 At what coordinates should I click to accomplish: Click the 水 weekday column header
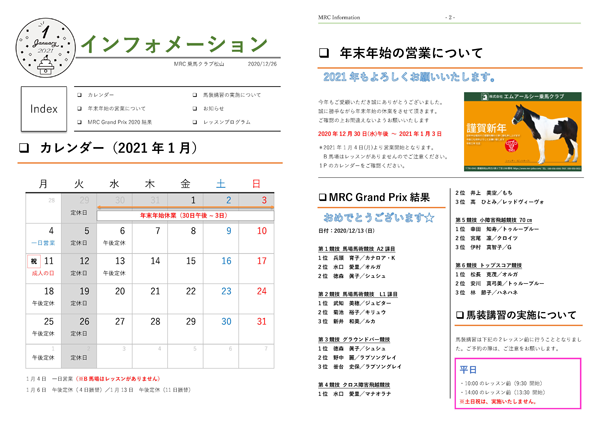(x=114, y=184)
